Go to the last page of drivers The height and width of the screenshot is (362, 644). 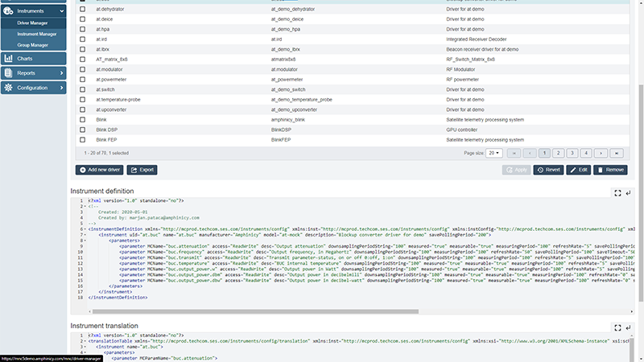pyautogui.click(x=617, y=152)
